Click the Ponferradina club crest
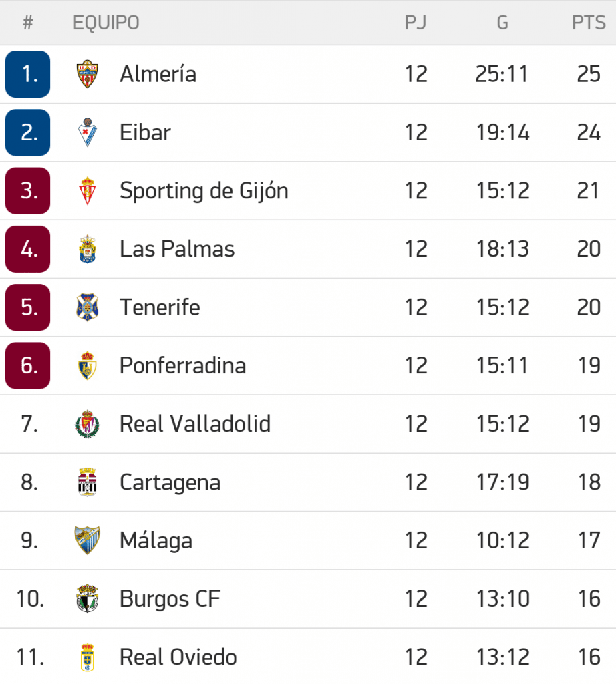The image size is (616, 684). click(88, 366)
